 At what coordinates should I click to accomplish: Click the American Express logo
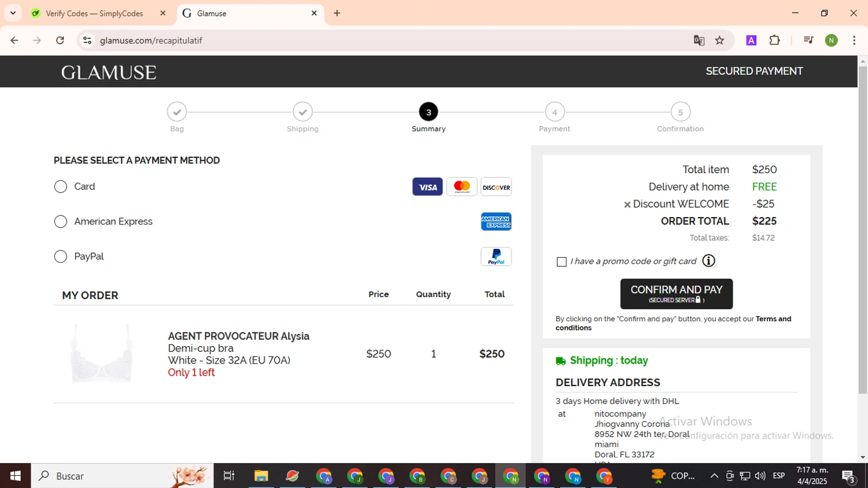click(496, 222)
